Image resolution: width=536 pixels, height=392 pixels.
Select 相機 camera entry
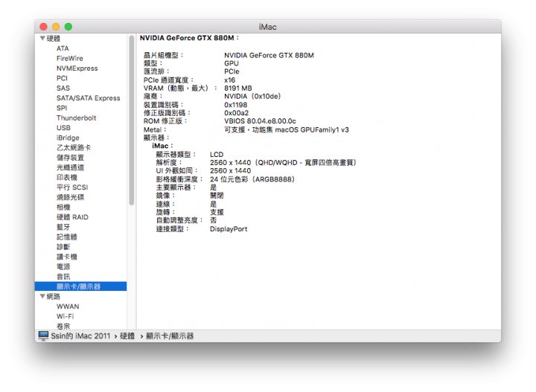pos(63,207)
